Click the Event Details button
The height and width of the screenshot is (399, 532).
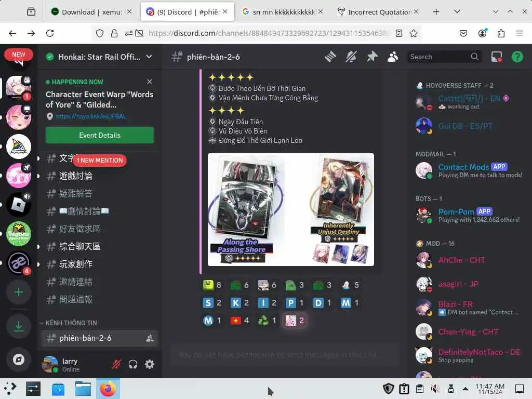[x=100, y=135]
